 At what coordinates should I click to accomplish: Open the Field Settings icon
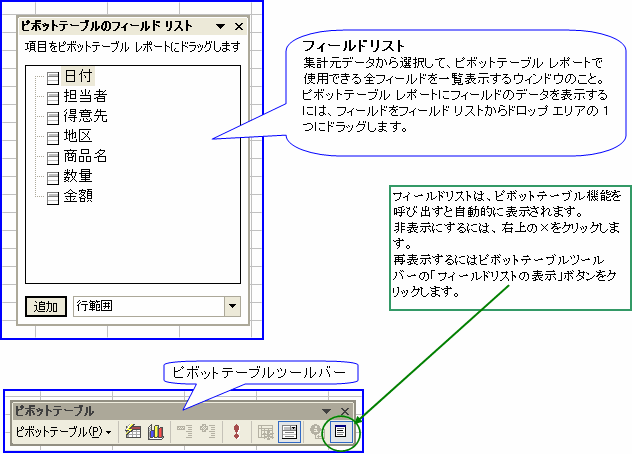pyautogui.click(x=317, y=432)
